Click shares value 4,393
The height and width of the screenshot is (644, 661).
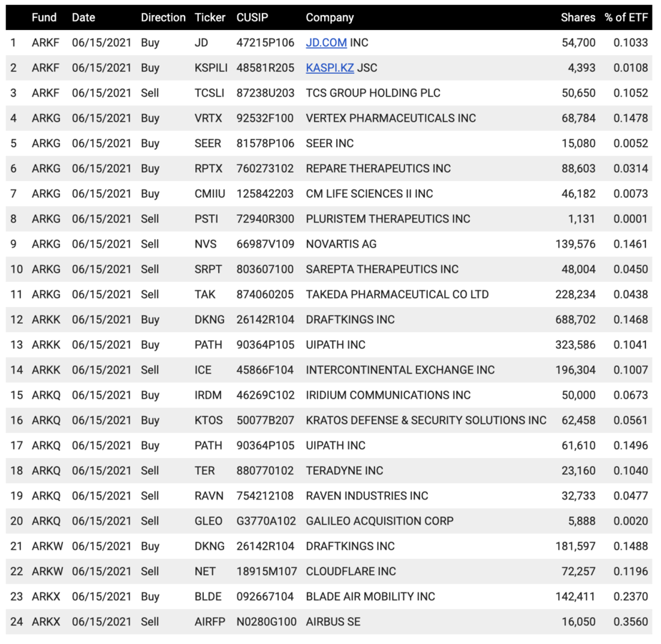582,68
